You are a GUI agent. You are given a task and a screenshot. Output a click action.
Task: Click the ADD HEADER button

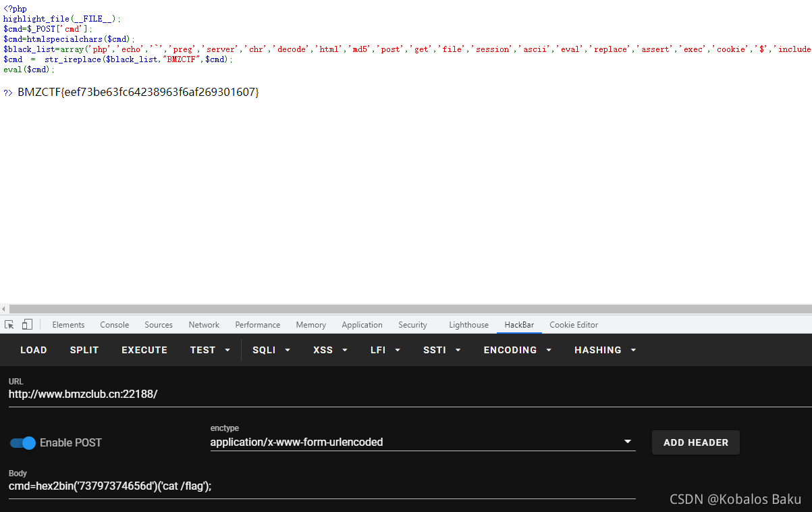pyautogui.click(x=696, y=442)
